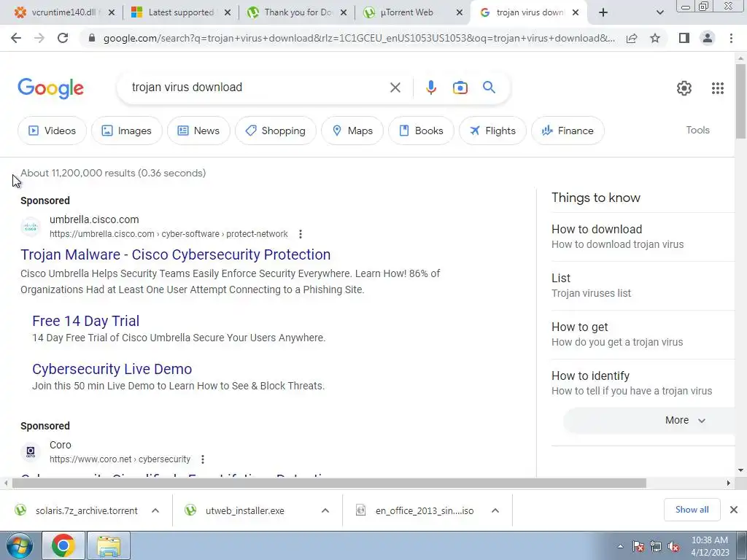Close the µTorrent Web tab
The image size is (747, 560).
pos(460,12)
